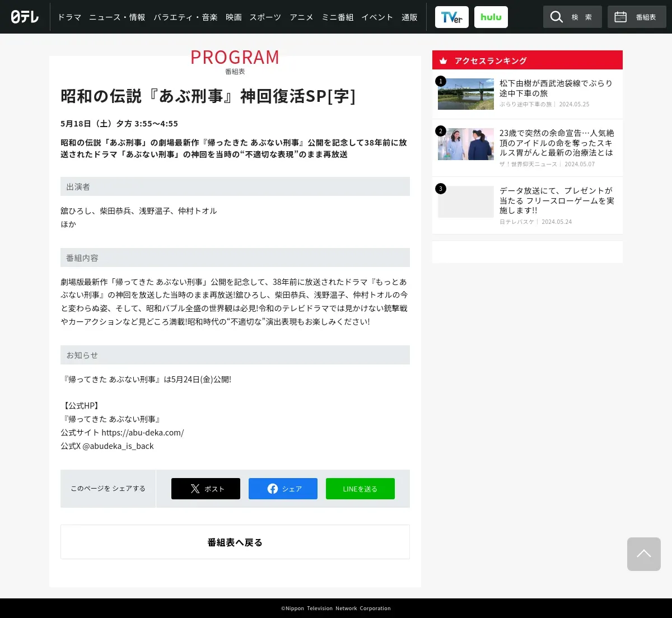The image size is (672, 618).
Task: Open ranking article データ放送にて、プレゼントが当たる
Action: pos(557,200)
